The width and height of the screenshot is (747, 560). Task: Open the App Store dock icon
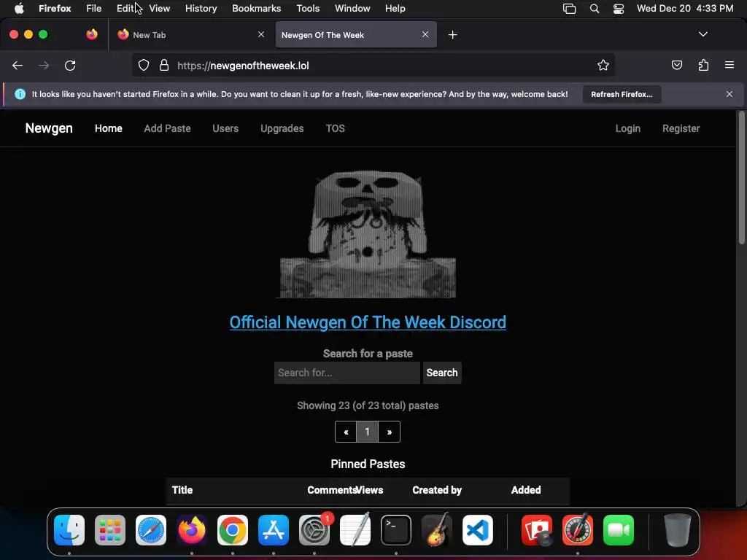pyautogui.click(x=274, y=530)
